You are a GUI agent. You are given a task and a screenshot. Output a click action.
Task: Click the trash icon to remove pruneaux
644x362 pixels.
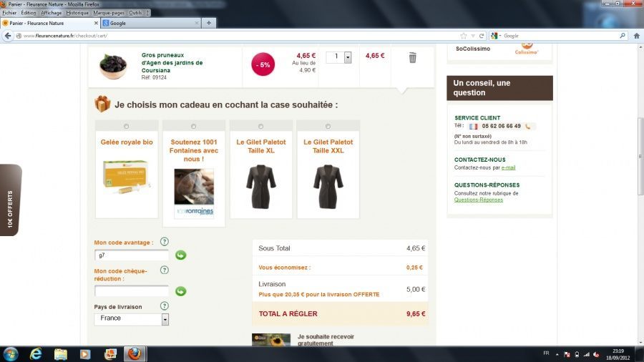click(x=412, y=57)
